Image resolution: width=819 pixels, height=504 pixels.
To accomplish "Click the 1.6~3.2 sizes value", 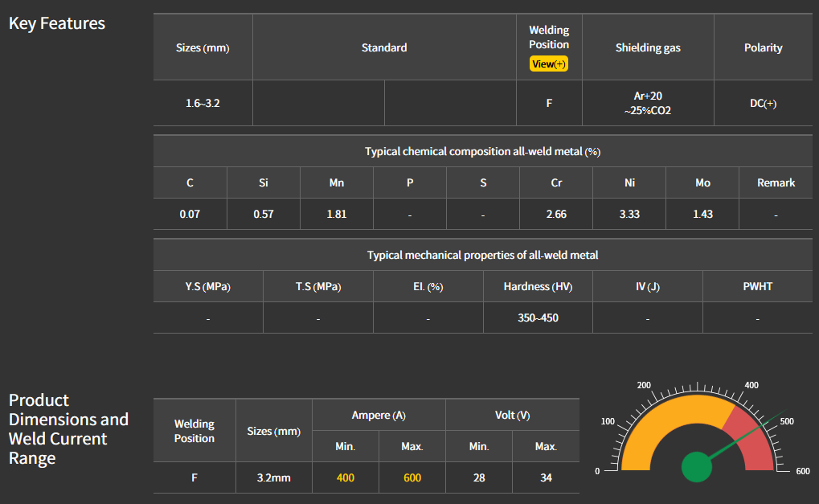I will click(x=203, y=103).
